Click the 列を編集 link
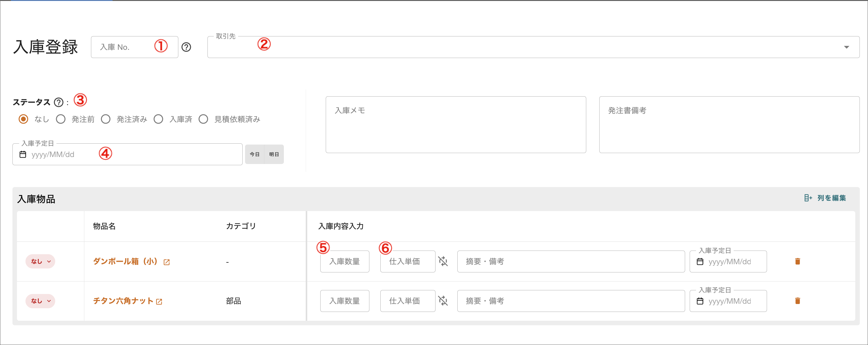 coord(832,198)
